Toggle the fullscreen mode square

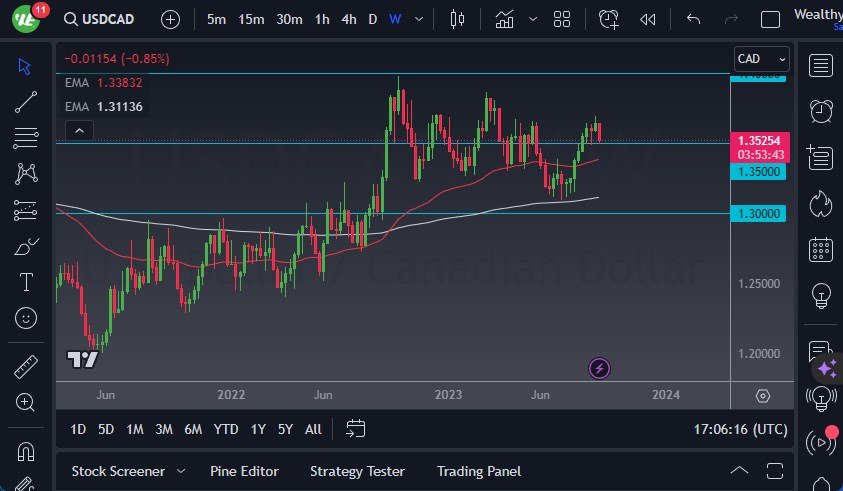pos(770,19)
